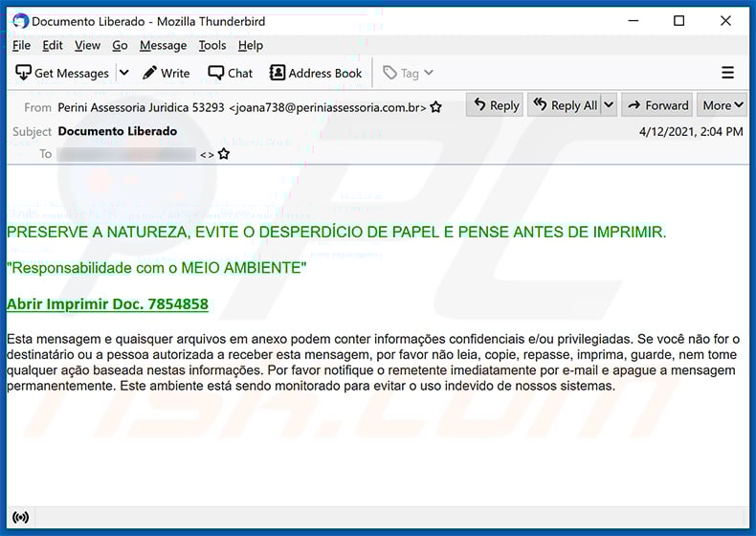Open the Edit menu

(x=53, y=45)
